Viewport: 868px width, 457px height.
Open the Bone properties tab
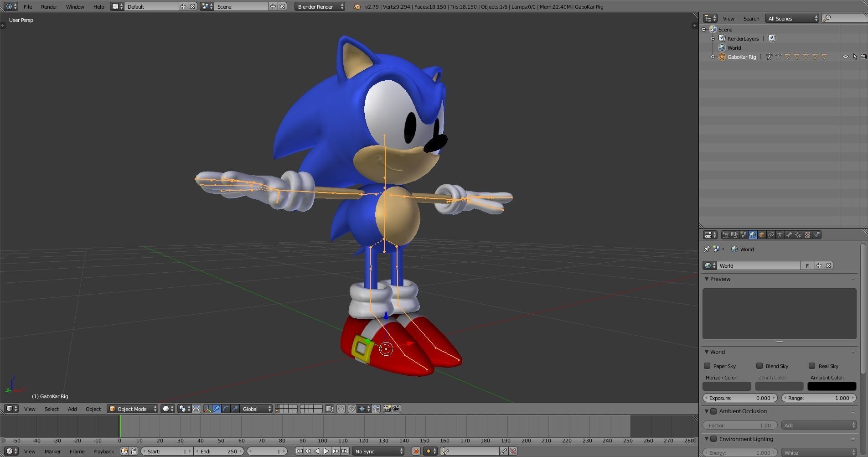[789, 235]
